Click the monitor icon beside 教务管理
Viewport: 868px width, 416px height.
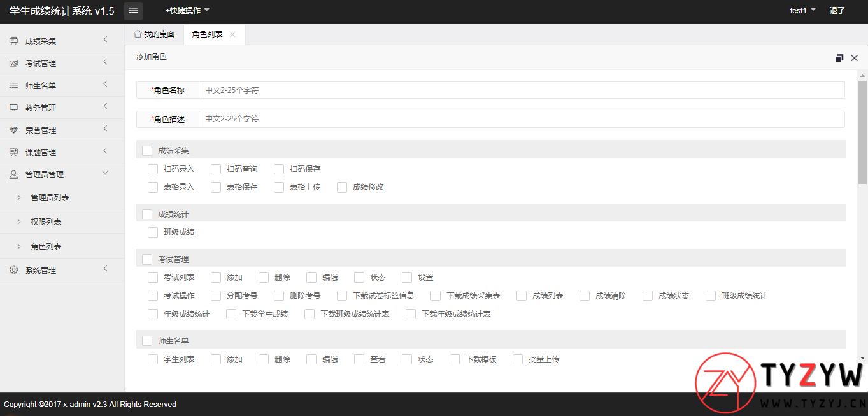13,108
